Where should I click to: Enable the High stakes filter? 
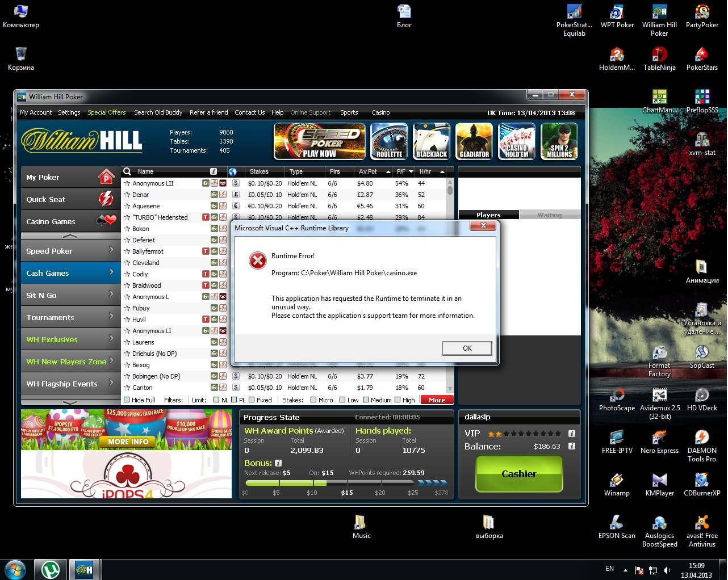pos(398,400)
